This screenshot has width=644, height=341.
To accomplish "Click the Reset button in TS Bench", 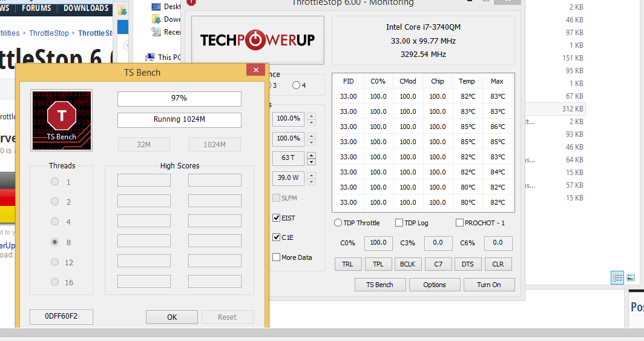I will [x=227, y=317].
